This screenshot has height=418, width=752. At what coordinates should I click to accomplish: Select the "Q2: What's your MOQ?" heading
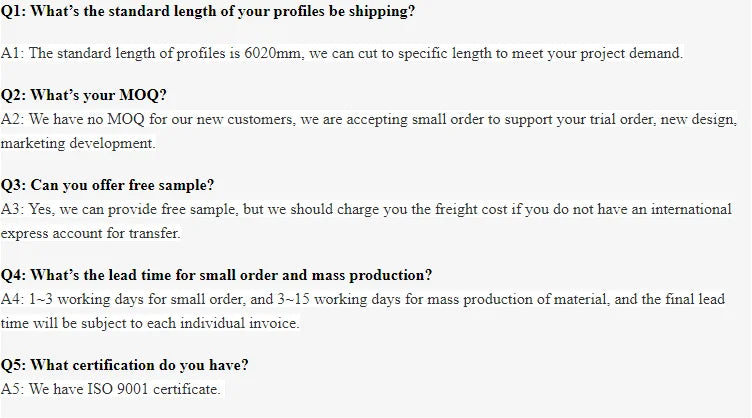point(84,96)
